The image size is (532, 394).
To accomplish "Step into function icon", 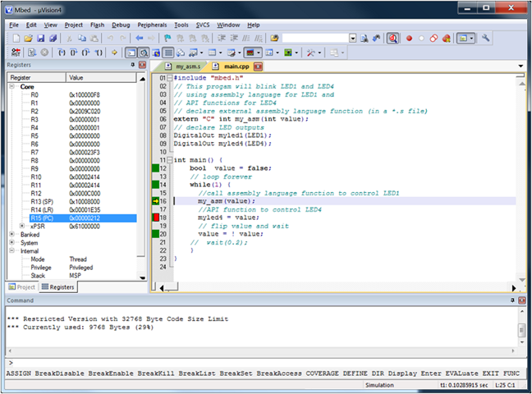I will click(62, 53).
